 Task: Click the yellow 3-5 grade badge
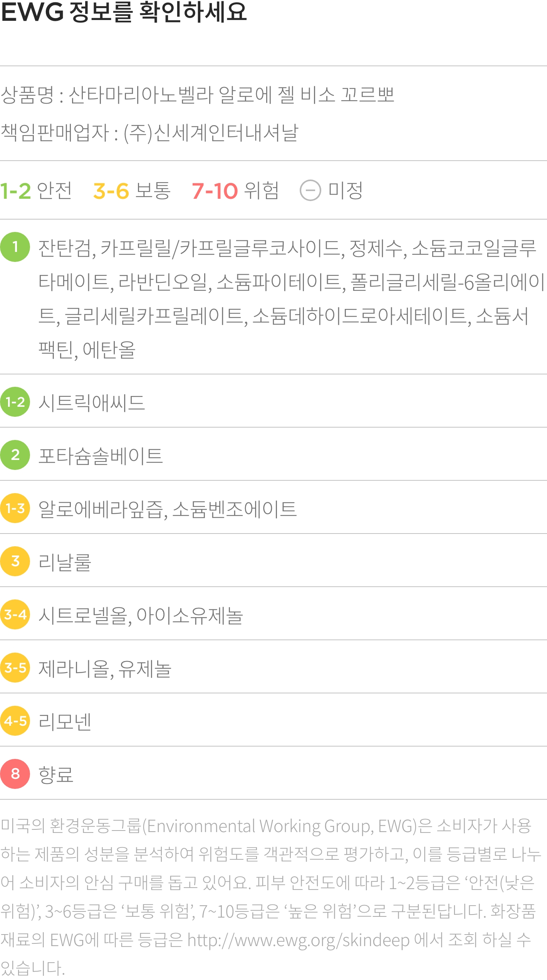pos(15,668)
